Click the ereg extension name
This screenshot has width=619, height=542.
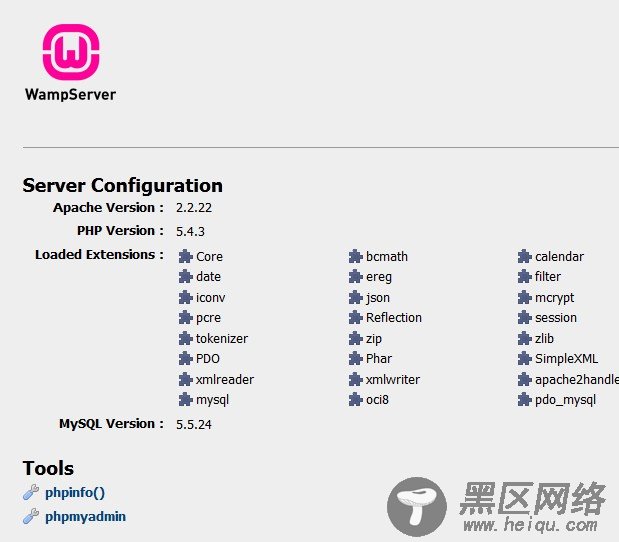pyautogui.click(x=379, y=278)
